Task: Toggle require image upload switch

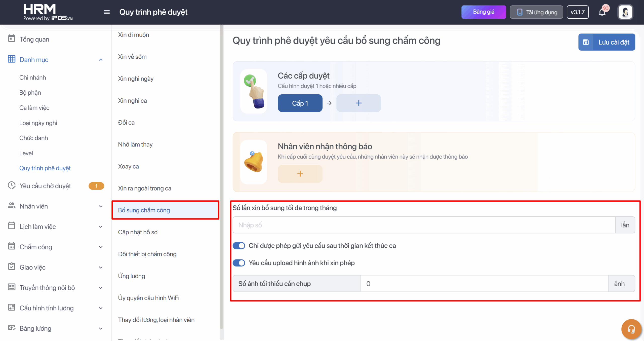Action: tap(239, 263)
